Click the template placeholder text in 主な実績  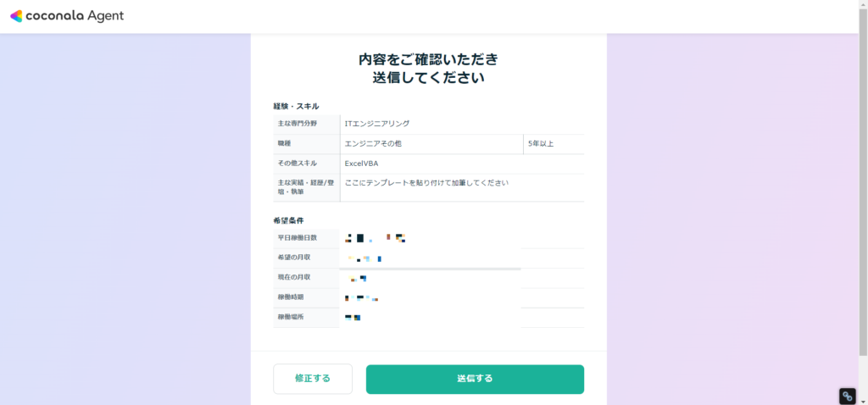[x=427, y=182]
